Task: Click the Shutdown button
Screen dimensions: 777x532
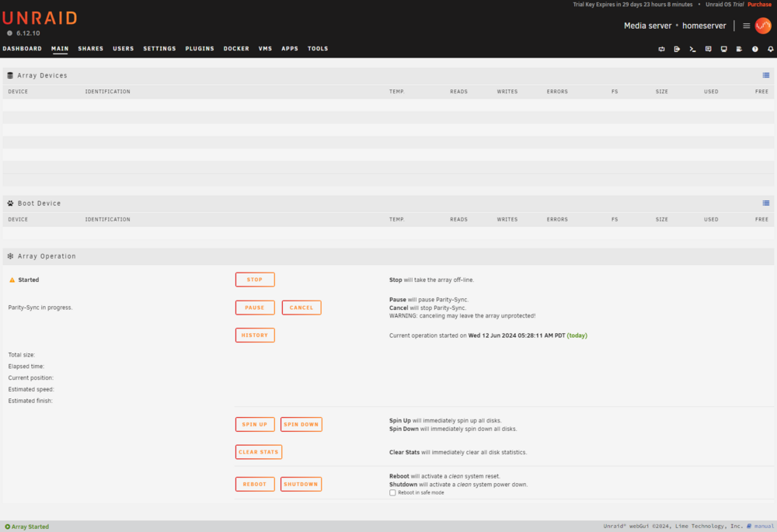Action: click(x=301, y=484)
